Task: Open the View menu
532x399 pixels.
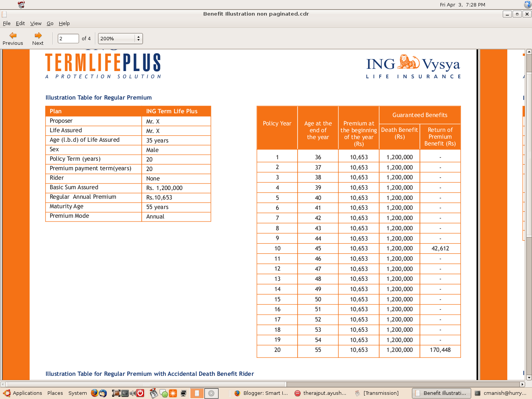Action: (36, 23)
